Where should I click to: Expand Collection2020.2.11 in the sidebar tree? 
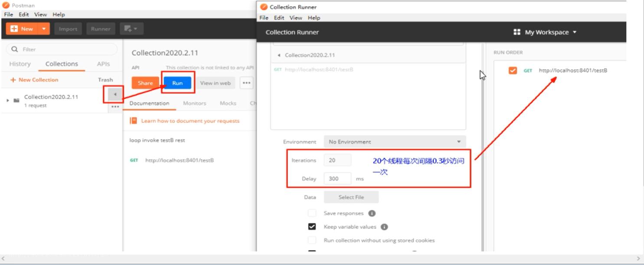point(8,100)
